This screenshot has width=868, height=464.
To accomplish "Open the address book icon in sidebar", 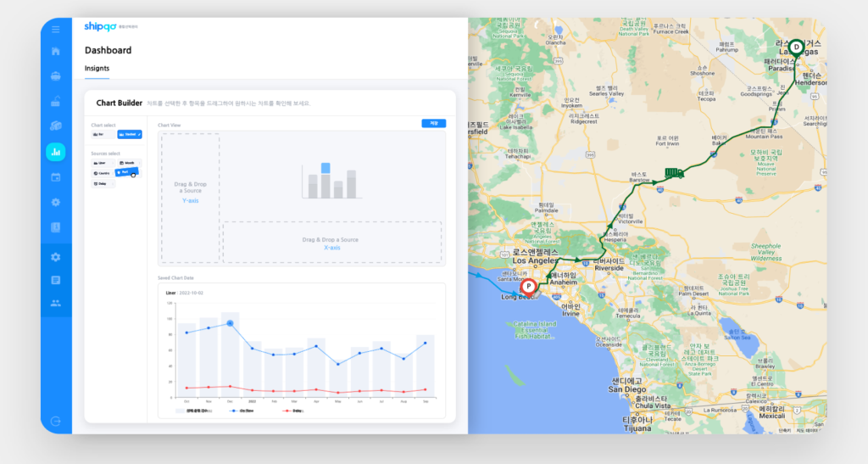I will pos(56,227).
